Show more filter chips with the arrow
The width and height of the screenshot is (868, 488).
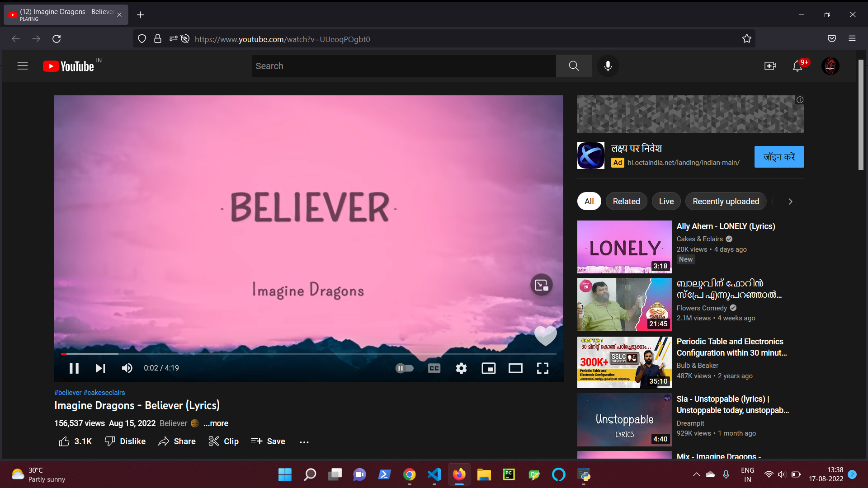(790, 202)
